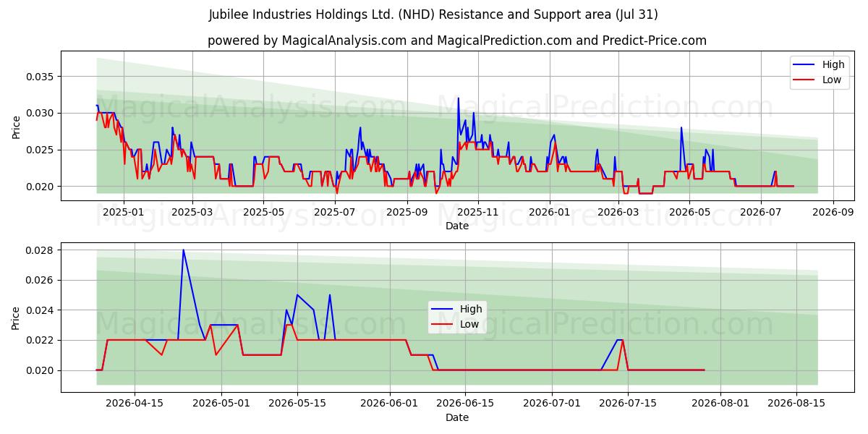Click the chart title mentioning Jubilee Industries Holdings
This screenshot has height=434, width=868.
click(433, 14)
